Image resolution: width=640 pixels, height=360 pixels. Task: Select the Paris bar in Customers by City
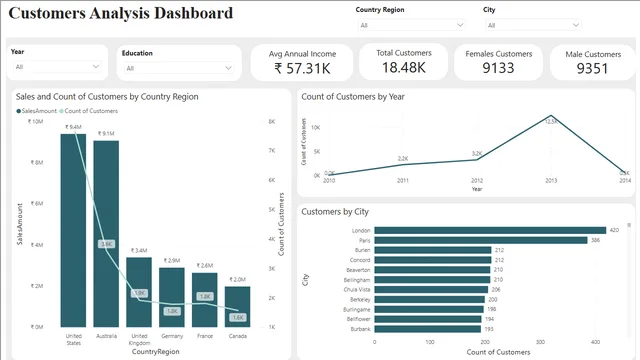click(481, 240)
